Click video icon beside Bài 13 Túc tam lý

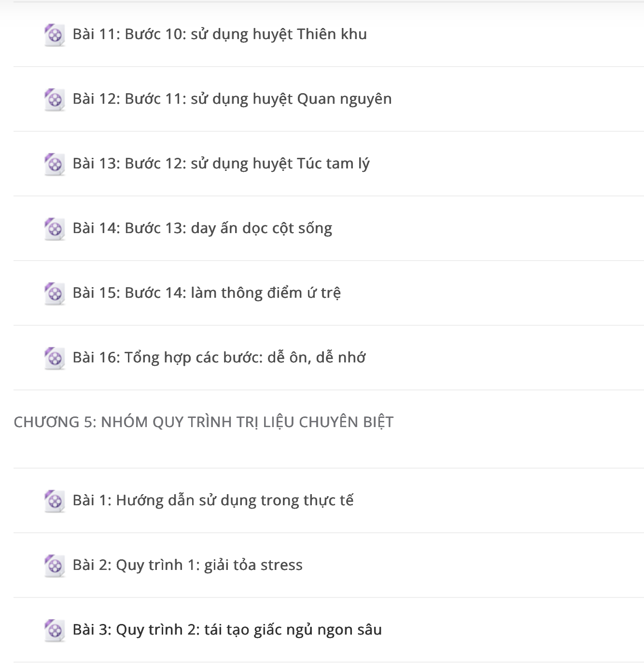pos(55,165)
